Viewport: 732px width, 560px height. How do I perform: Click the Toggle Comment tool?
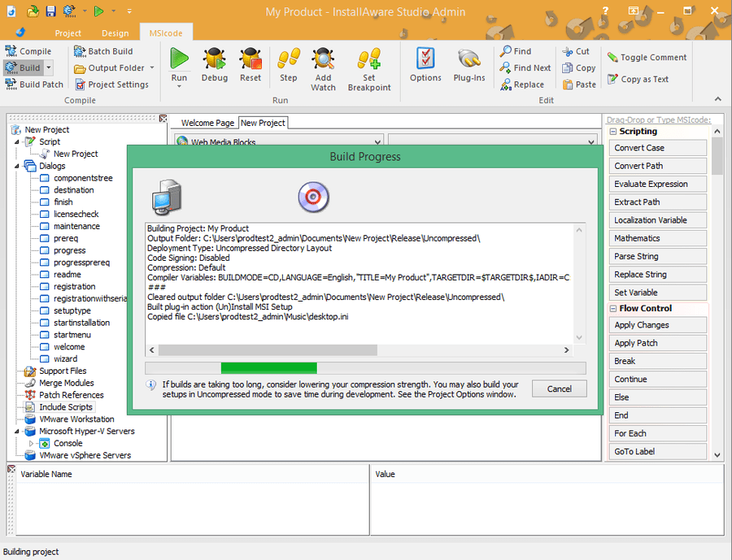tap(647, 58)
